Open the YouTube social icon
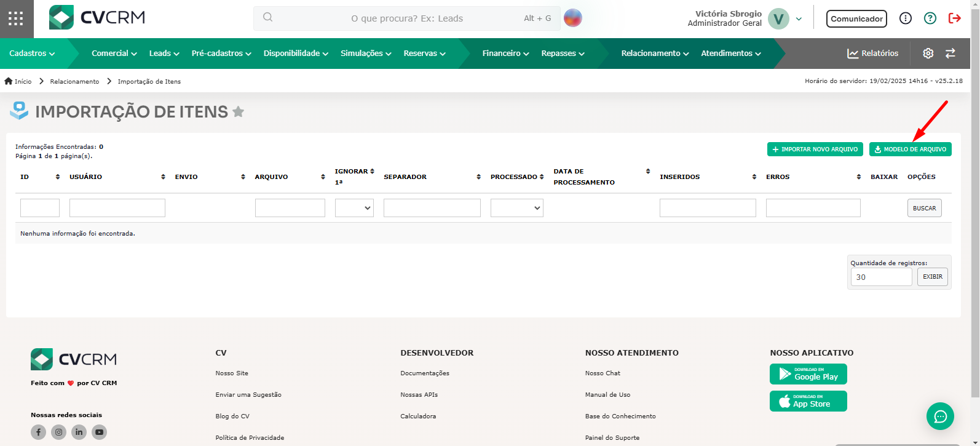Image resolution: width=980 pixels, height=446 pixels. point(99,432)
